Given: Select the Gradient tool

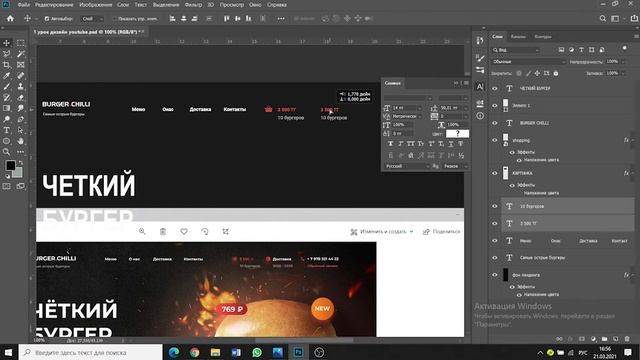Looking at the screenshot, I should tap(7, 109).
